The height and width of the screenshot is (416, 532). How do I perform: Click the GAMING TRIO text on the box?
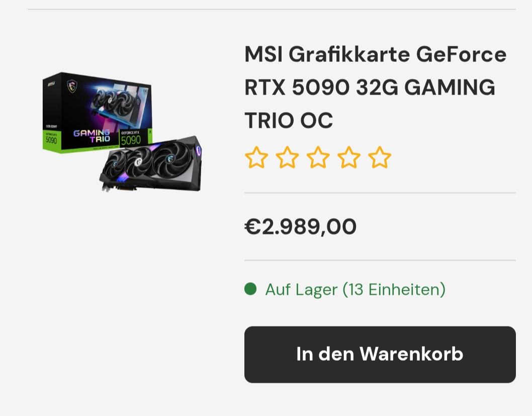pos(92,135)
